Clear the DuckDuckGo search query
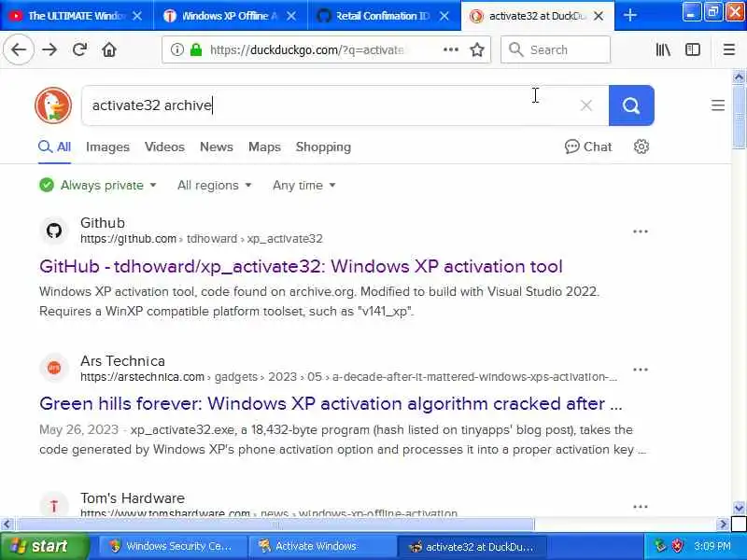This screenshot has height=560, width=747. [586, 105]
